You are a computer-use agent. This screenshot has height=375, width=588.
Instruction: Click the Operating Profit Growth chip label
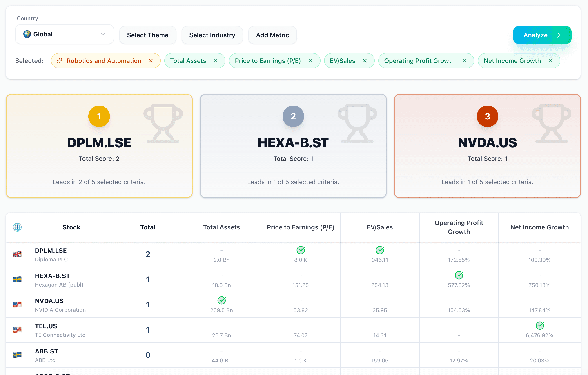point(419,61)
